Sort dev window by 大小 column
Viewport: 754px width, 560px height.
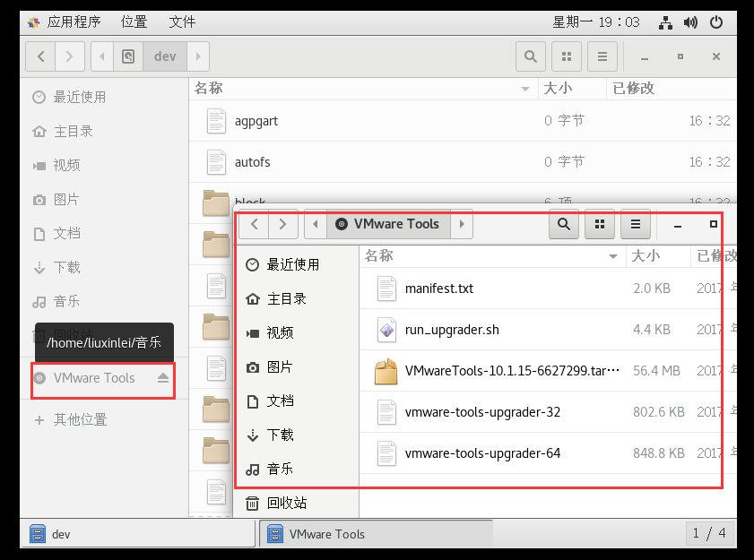(x=572, y=89)
